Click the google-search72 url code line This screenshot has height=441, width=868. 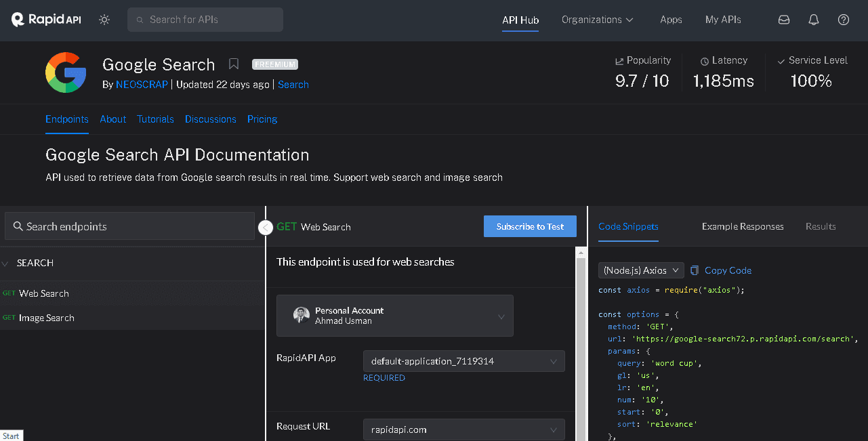tap(733, 339)
